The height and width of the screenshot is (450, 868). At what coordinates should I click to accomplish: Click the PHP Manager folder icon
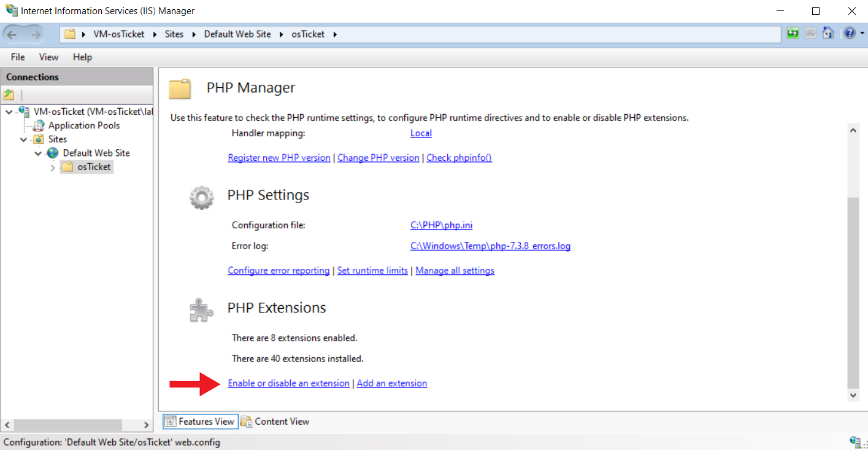pos(180,88)
